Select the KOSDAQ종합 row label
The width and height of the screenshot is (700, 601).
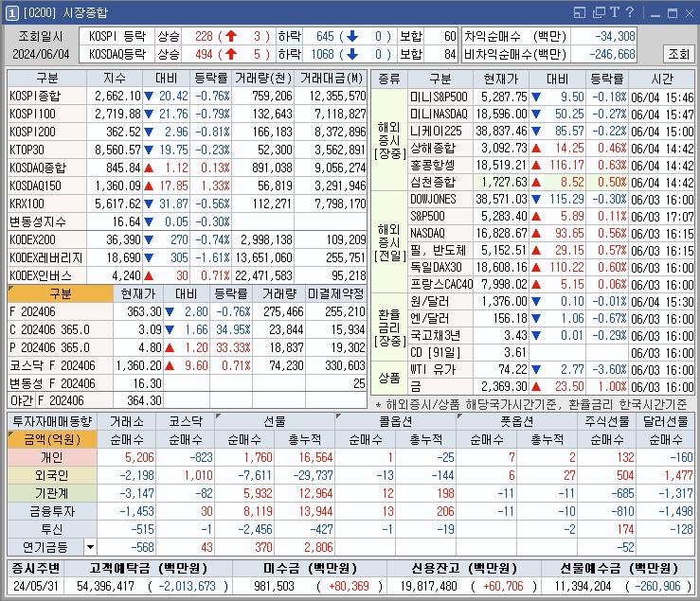click(x=46, y=168)
